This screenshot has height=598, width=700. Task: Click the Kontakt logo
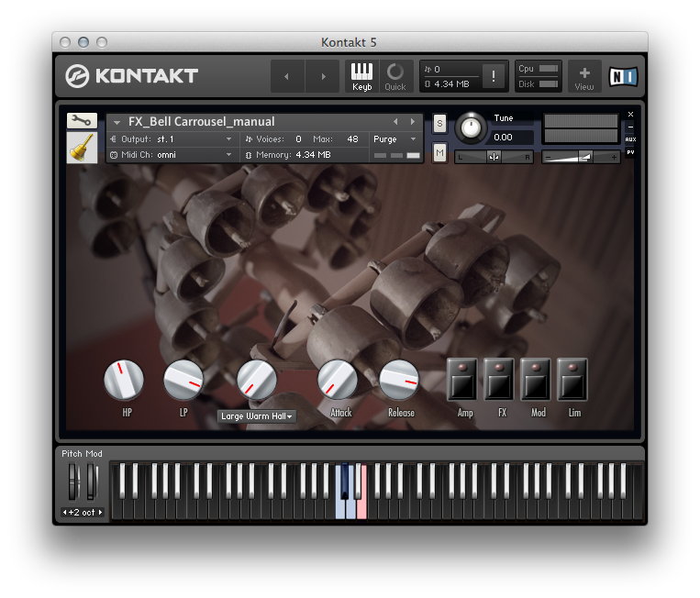point(131,76)
